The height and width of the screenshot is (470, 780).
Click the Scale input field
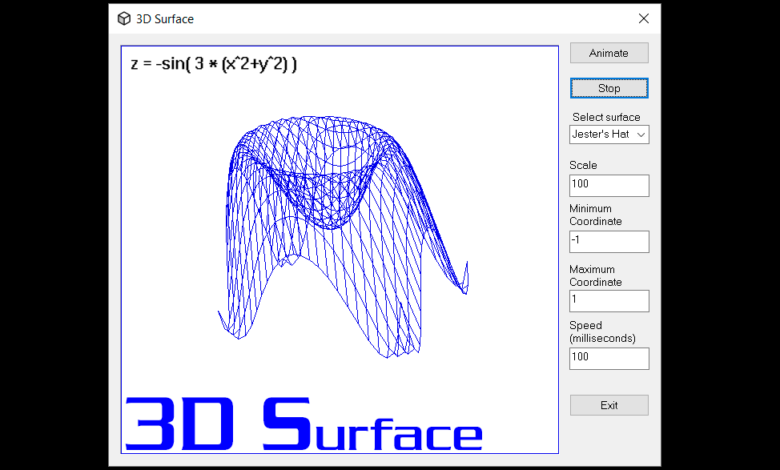[x=609, y=185]
